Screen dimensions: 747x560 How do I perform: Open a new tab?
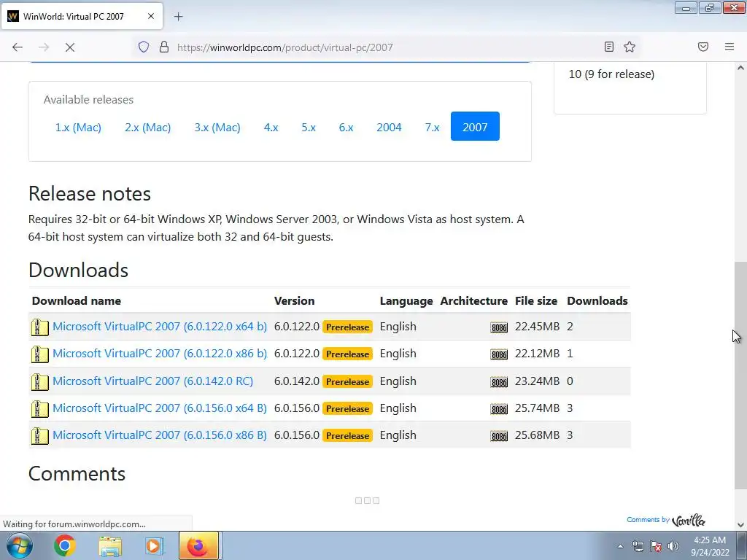tap(178, 17)
